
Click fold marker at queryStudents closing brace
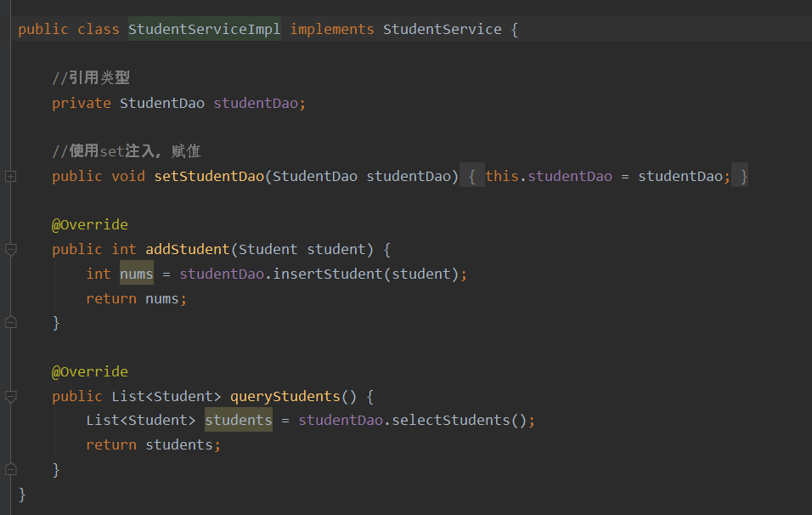10,469
